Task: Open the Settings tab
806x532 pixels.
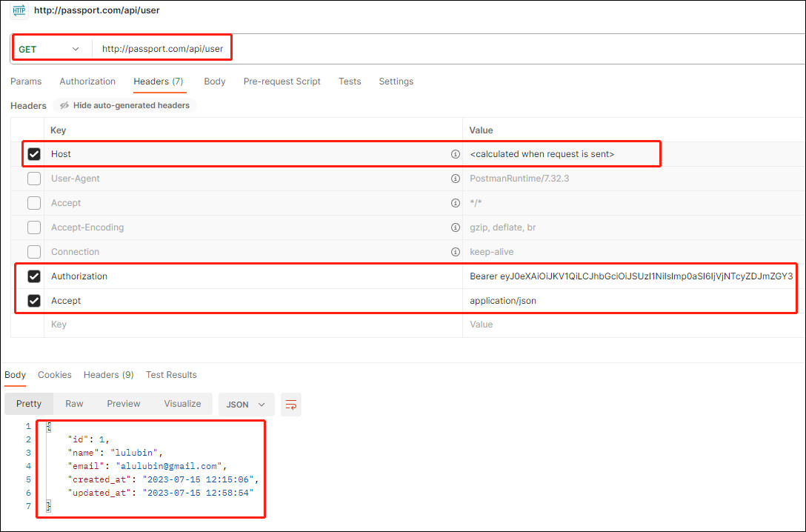Action: point(396,82)
